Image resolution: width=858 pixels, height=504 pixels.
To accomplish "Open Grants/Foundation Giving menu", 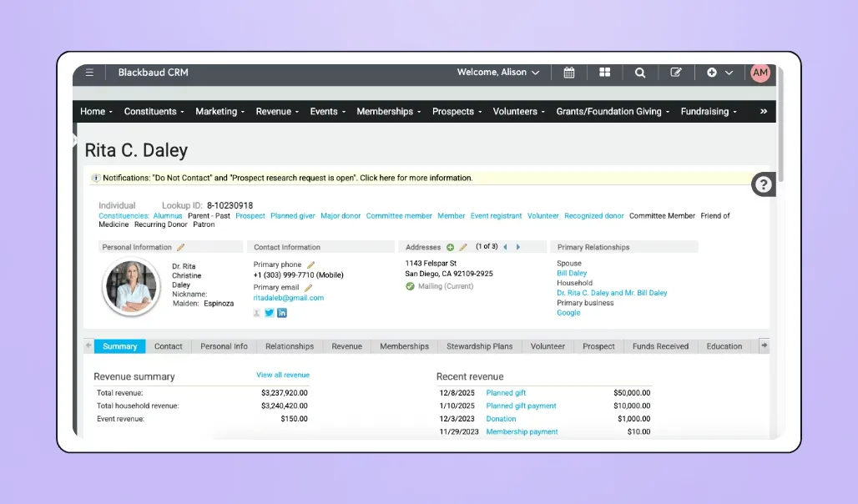I will coord(613,111).
